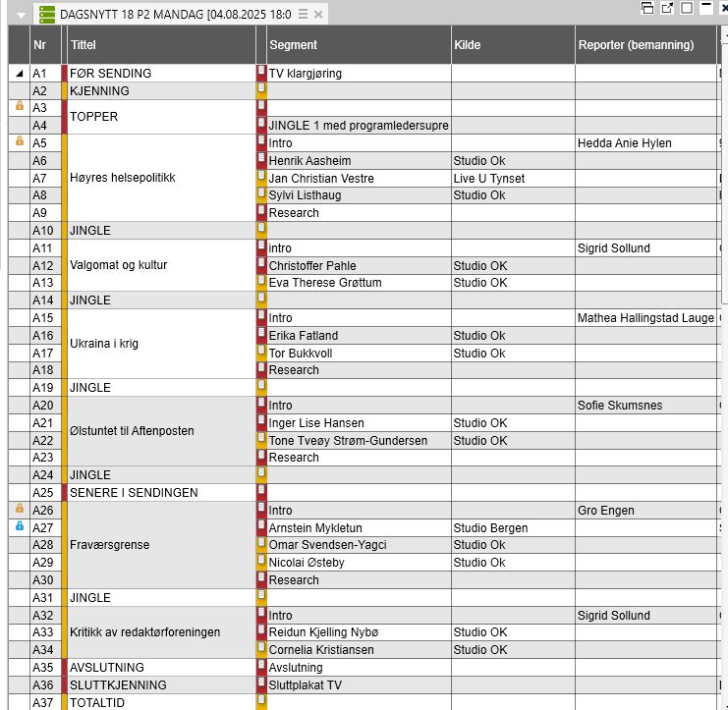Select the SENERE I SENDINGEN title cell
The width and height of the screenshot is (728, 710).
click(x=161, y=493)
